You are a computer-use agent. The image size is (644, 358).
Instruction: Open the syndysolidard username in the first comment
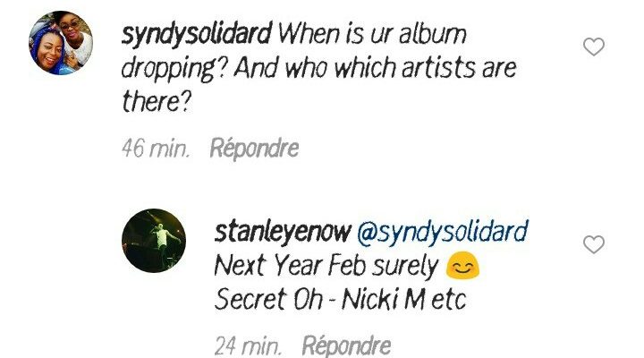197,35
